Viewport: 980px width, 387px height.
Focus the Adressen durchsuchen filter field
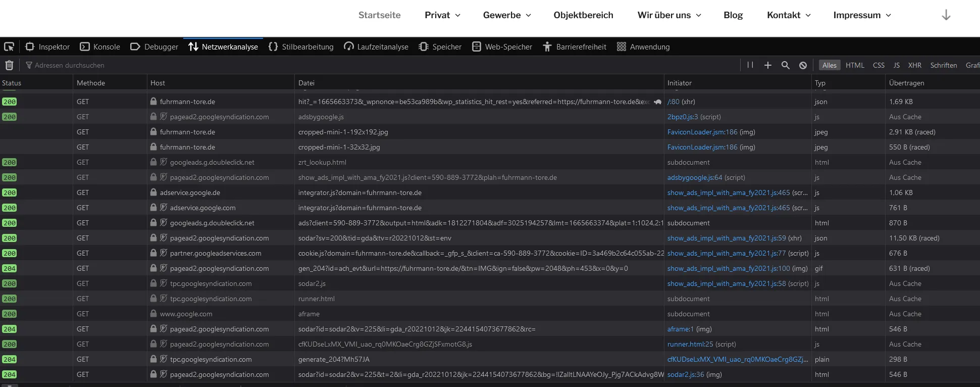coord(379,65)
